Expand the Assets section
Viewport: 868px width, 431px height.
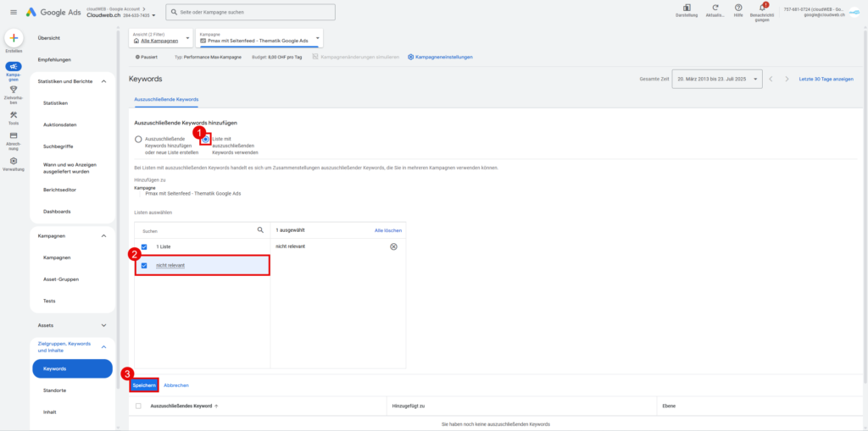[x=103, y=325]
